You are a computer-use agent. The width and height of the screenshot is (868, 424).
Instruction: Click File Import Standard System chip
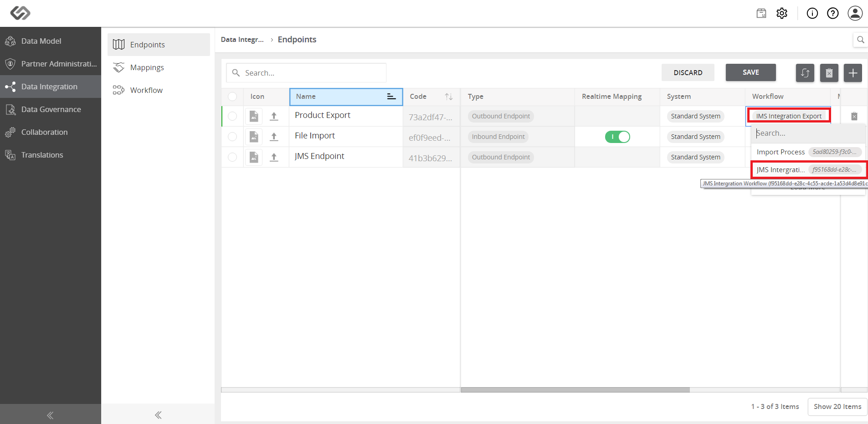695,137
